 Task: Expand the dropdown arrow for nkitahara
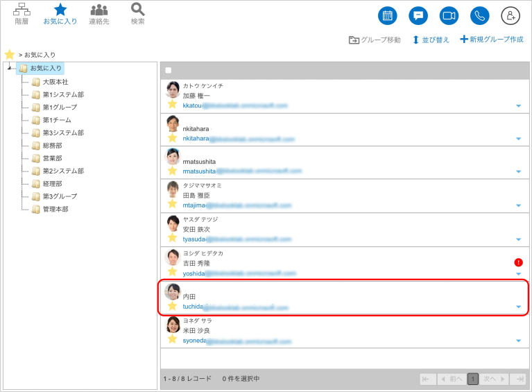518,139
